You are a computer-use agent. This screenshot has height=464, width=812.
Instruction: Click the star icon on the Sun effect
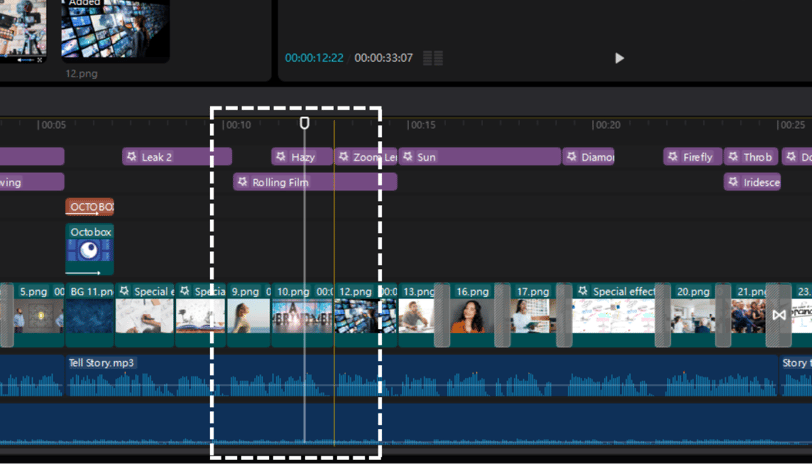click(x=408, y=156)
